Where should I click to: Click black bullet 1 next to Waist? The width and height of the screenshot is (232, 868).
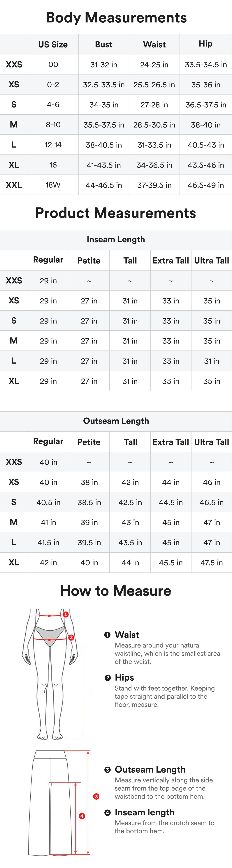click(x=107, y=635)
